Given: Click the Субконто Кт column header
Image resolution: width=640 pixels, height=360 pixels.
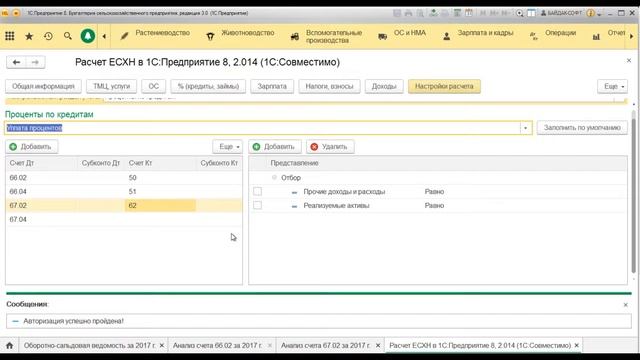Looking at the screenshot, I should tap(219, 163).
